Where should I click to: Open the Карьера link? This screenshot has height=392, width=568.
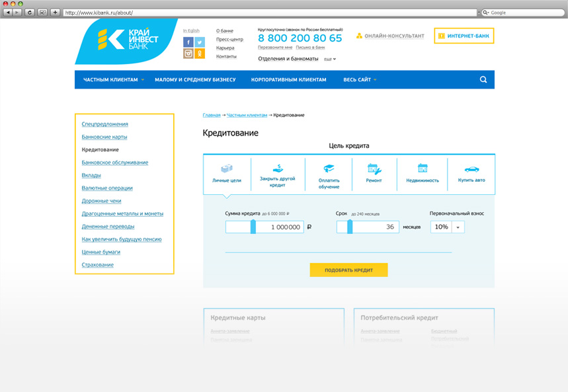225,48
